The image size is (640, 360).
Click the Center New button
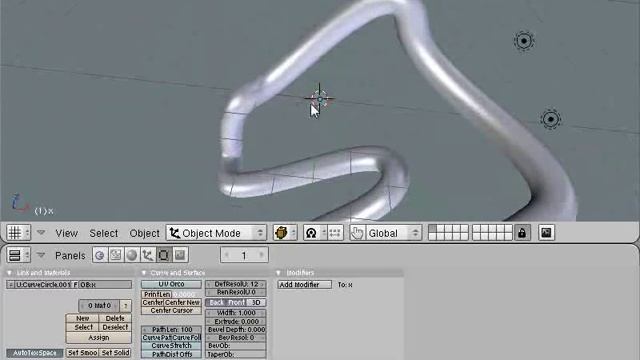[x=183, y=302]
